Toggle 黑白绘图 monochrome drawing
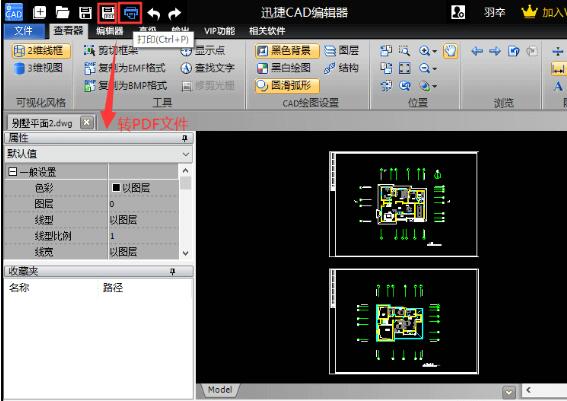 point(284,68)
